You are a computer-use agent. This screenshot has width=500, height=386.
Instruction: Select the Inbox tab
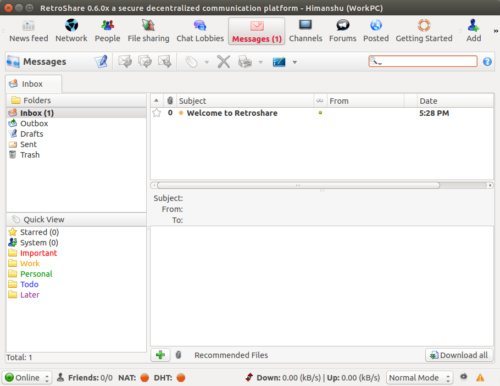33,84
